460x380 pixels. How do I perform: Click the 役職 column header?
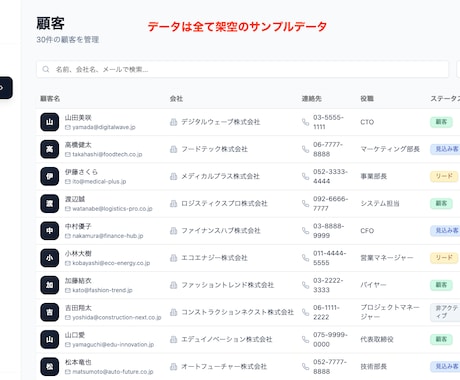coord(367,99)
